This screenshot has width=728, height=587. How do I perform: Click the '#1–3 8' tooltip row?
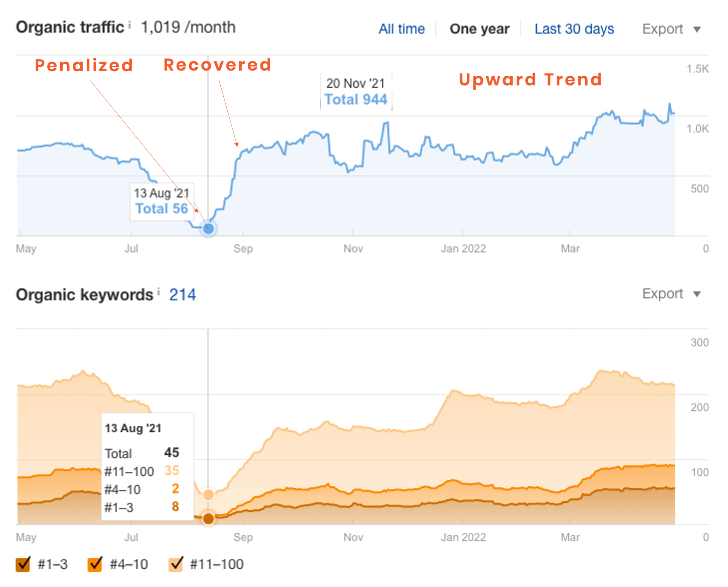click(142, 507)
